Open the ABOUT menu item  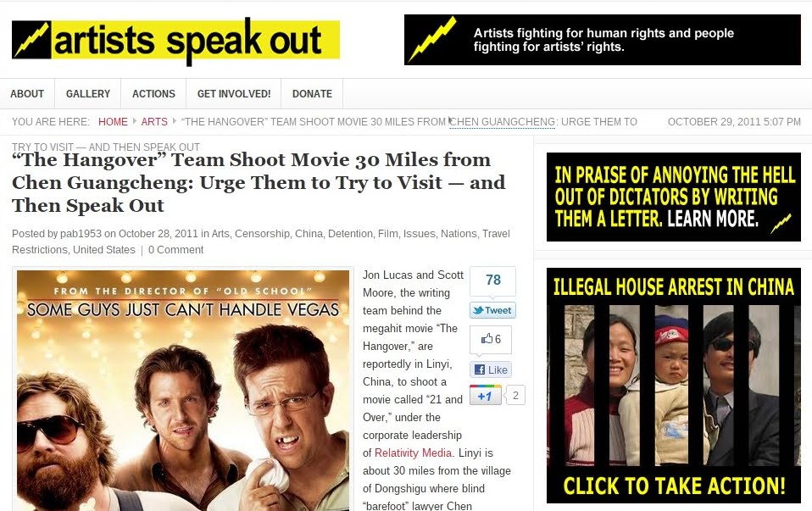[27, 94]
